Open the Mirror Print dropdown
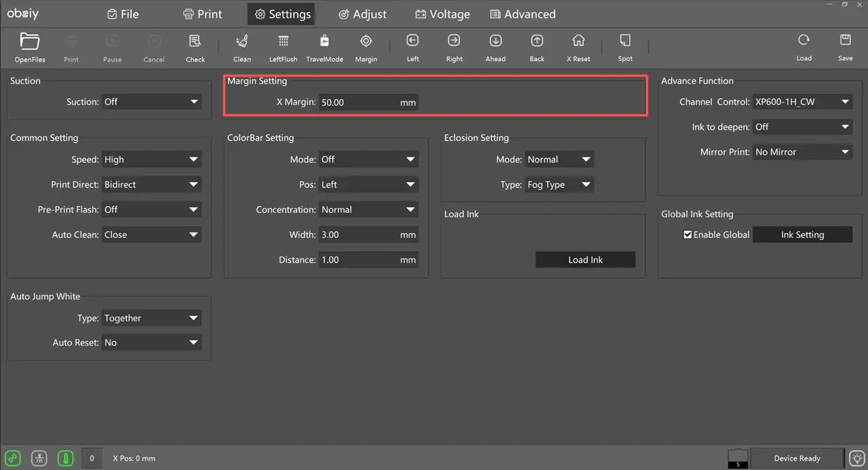This screenshot has height=470, width=868. click(802, 152)
